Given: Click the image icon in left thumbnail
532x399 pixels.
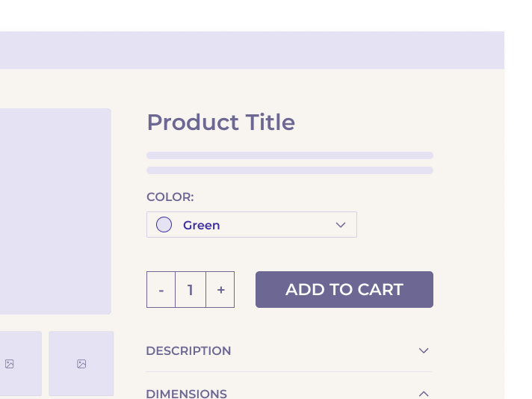Looking at the screenshot, I should pos(10,364).
